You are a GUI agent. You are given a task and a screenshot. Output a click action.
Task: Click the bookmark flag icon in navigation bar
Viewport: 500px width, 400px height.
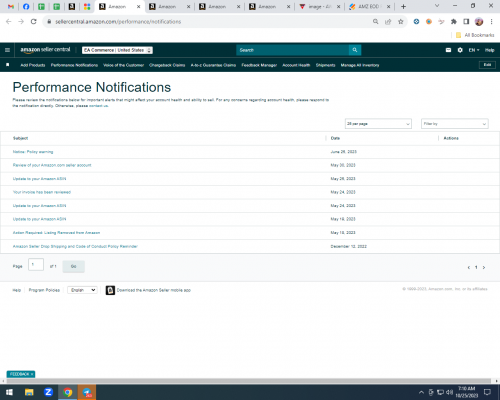point(8,65)
